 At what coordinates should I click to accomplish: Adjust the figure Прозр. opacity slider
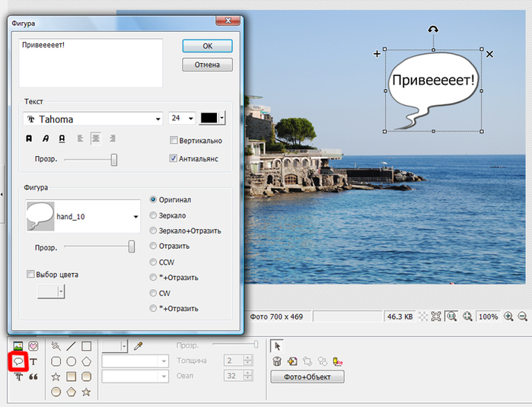(x=132, y=246)
